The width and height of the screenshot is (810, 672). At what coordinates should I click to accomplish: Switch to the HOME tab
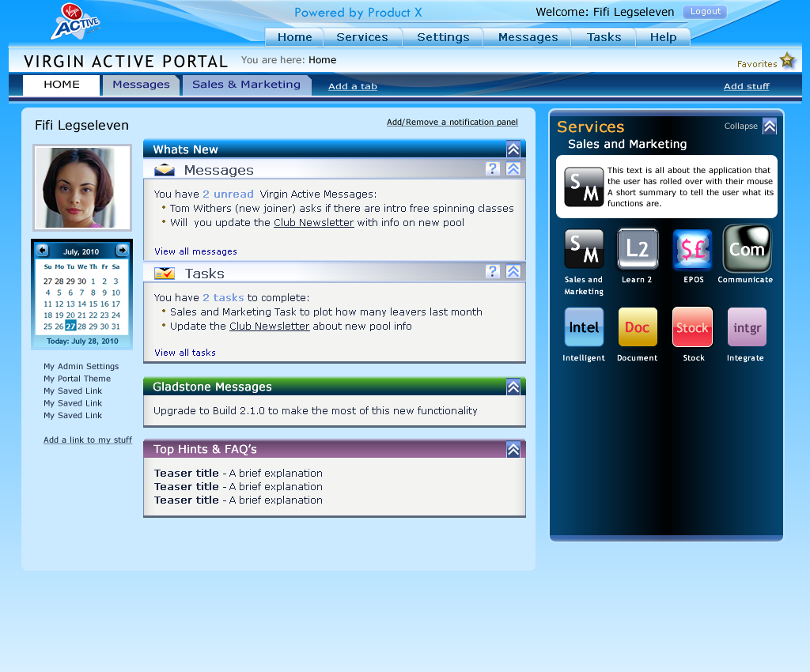click(62, 85)
